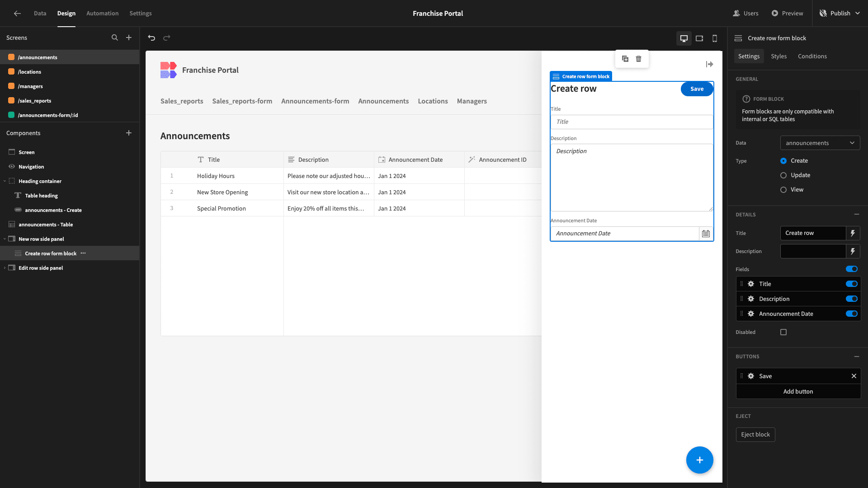The height and width of the screenshot is (488, 868).
Task: Collapse the Buttons section
Action: pos(857,357)
